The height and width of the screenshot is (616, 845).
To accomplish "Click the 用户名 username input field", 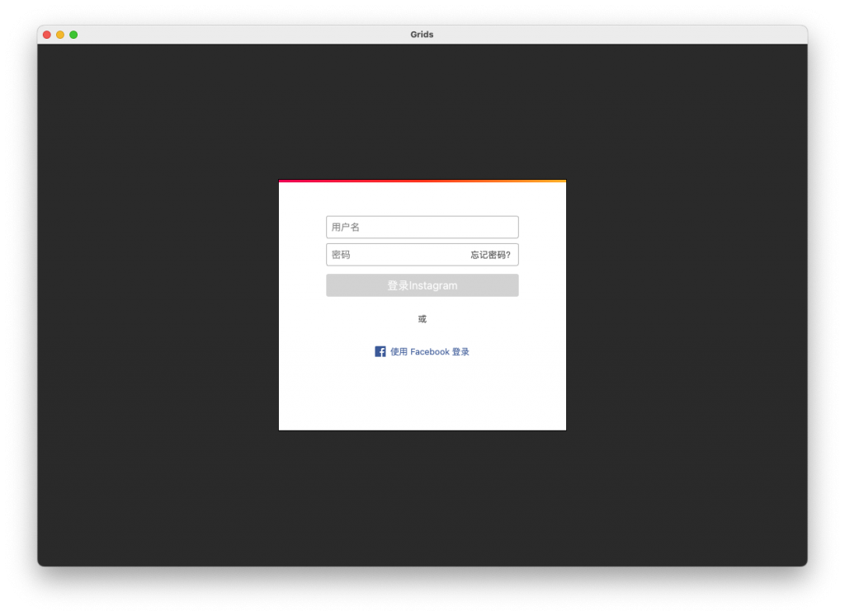I will 422,228.
